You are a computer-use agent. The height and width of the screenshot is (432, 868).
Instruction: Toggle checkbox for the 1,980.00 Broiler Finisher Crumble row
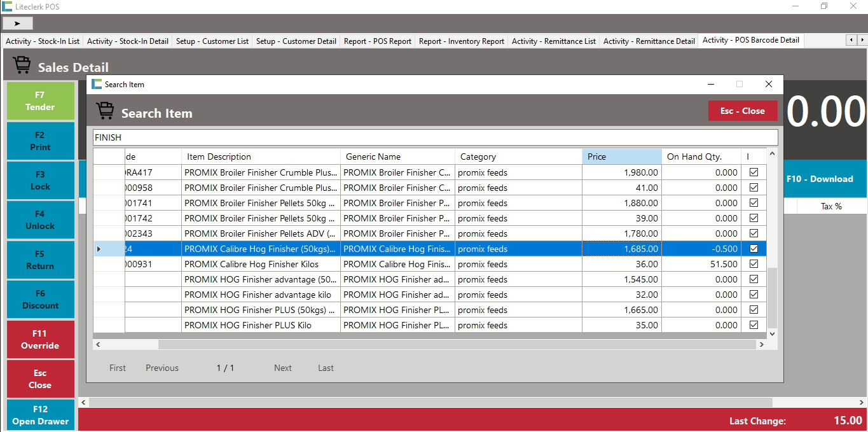click(754, 172)
